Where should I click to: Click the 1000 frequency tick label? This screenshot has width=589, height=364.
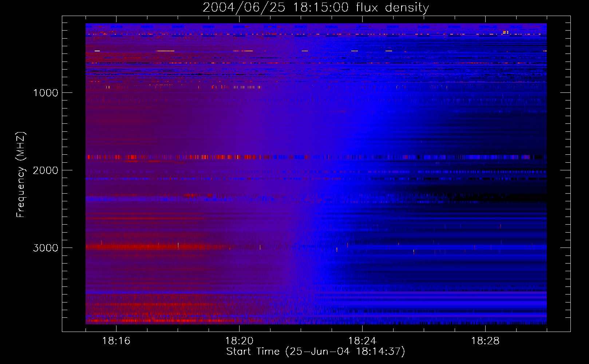(46, 93)
